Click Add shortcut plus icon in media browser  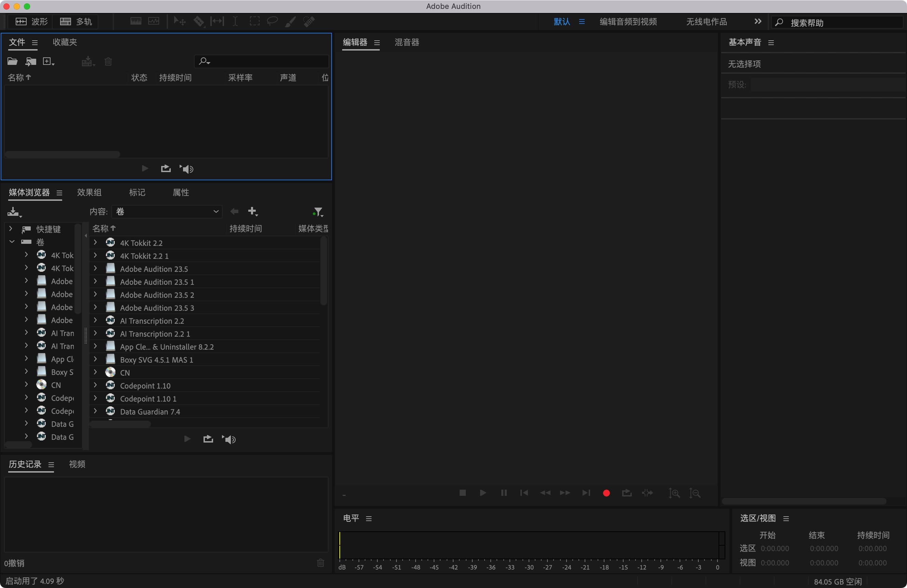[253, 211]
